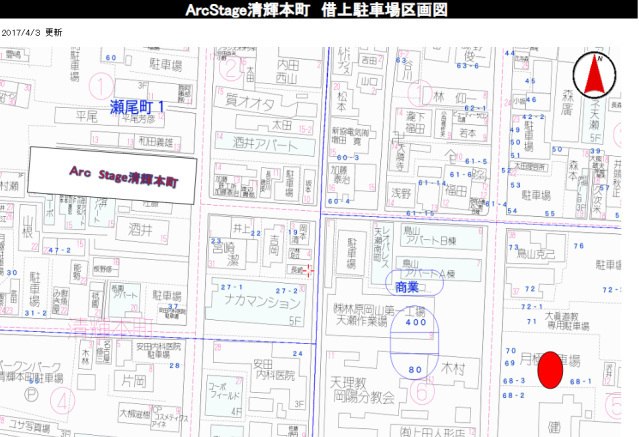Click the blue 瀬尾町 1 label
The width and height of the screenshot is (639, 437).
(137, 107)
